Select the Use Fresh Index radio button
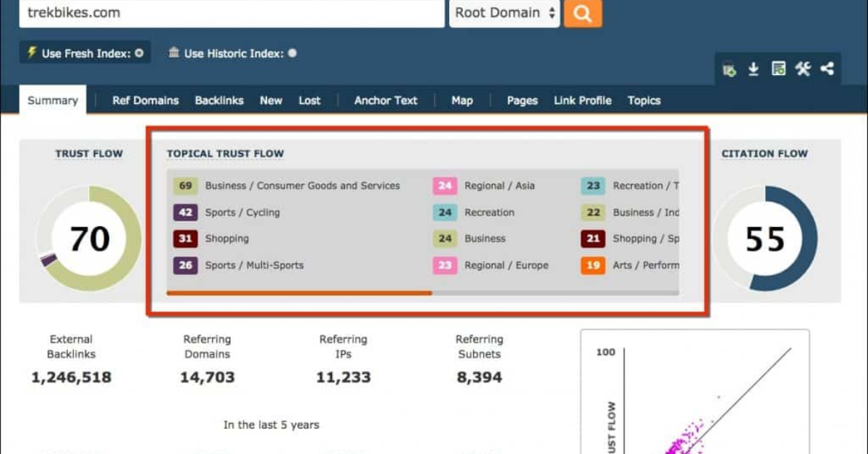 tap(139, 53)
